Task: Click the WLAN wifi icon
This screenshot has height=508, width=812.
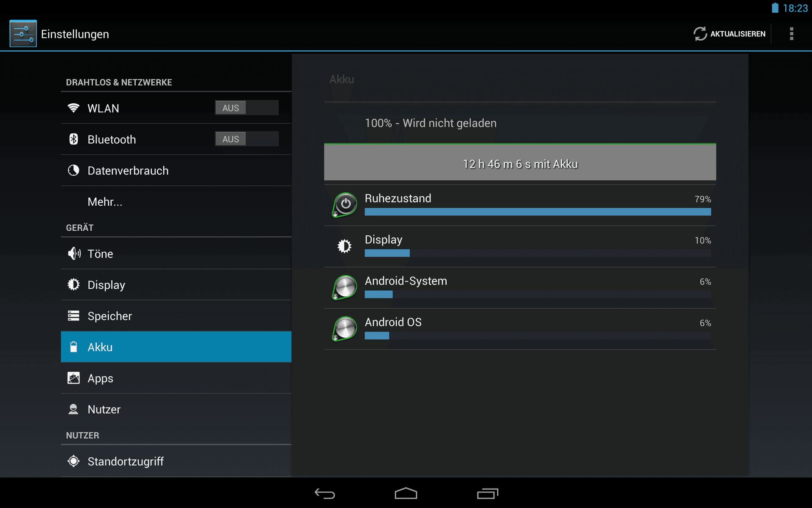Action: 74,108
